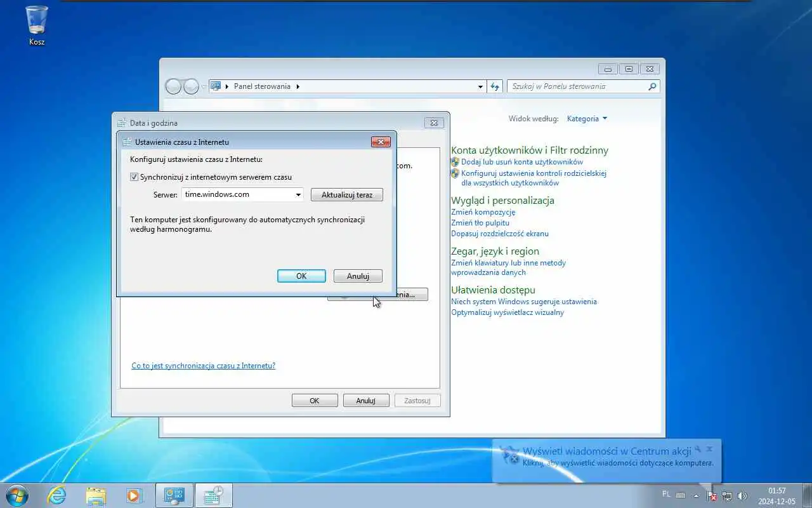Open Action Center flag tray icon
This screenshot has height=508, width=812.
coord(712,495)
